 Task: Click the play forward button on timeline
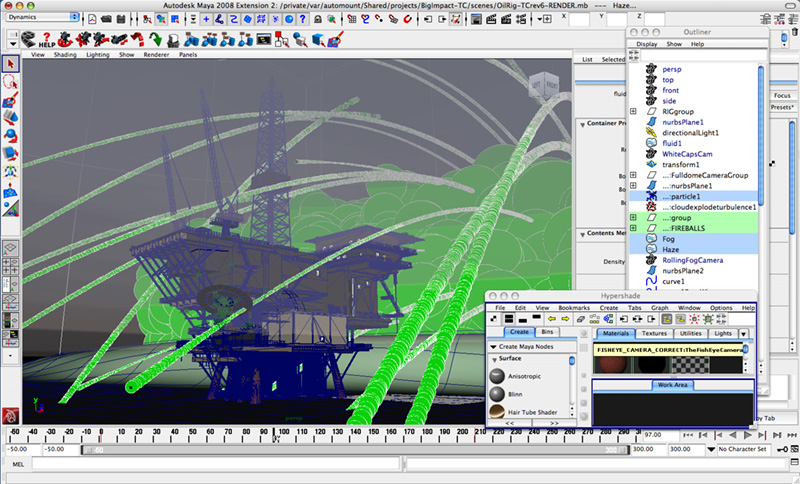(x=747, y=435)
